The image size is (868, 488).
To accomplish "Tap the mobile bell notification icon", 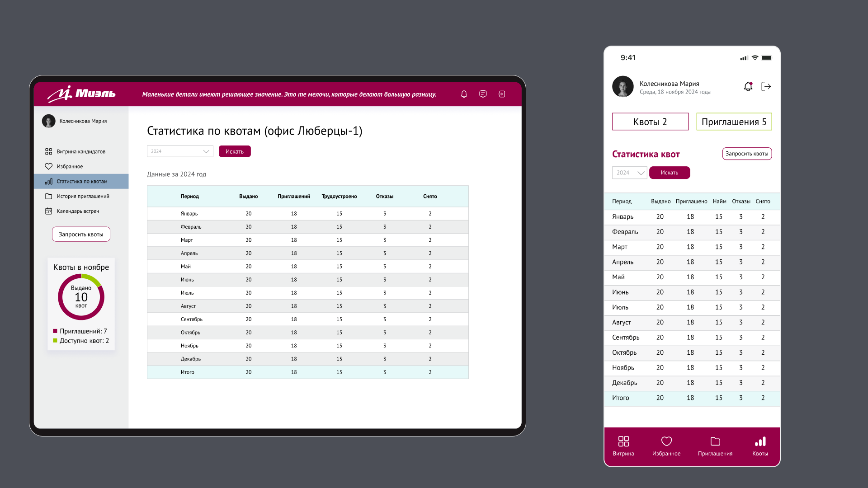I will point(748,86).
